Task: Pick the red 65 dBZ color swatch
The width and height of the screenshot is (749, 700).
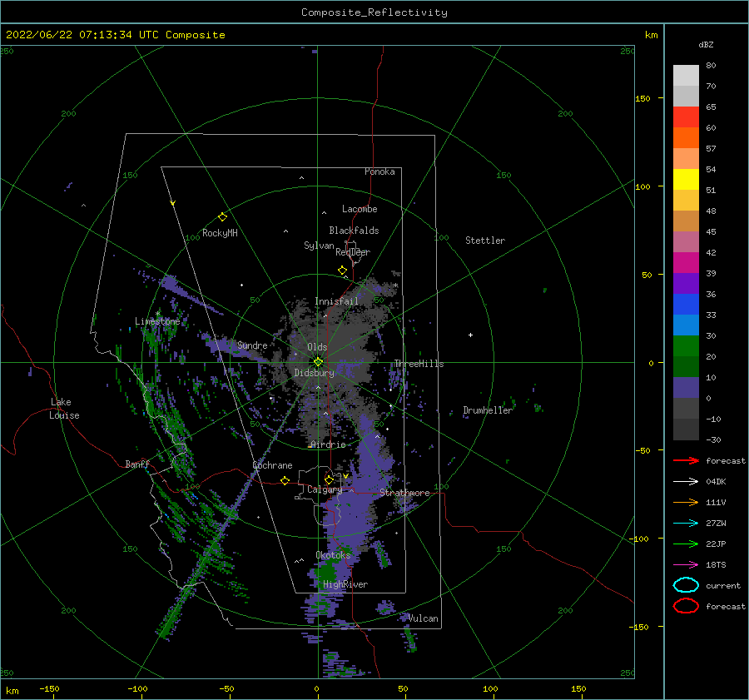Action: (x=686, y=117)
